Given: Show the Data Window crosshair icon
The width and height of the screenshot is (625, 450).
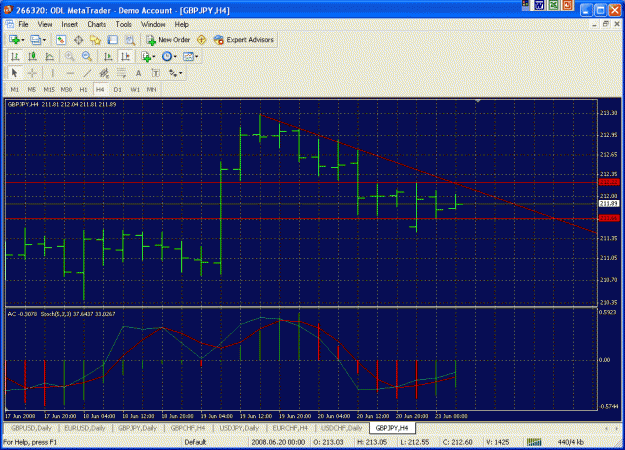Looking at the screenshot, I should [79, 40].
